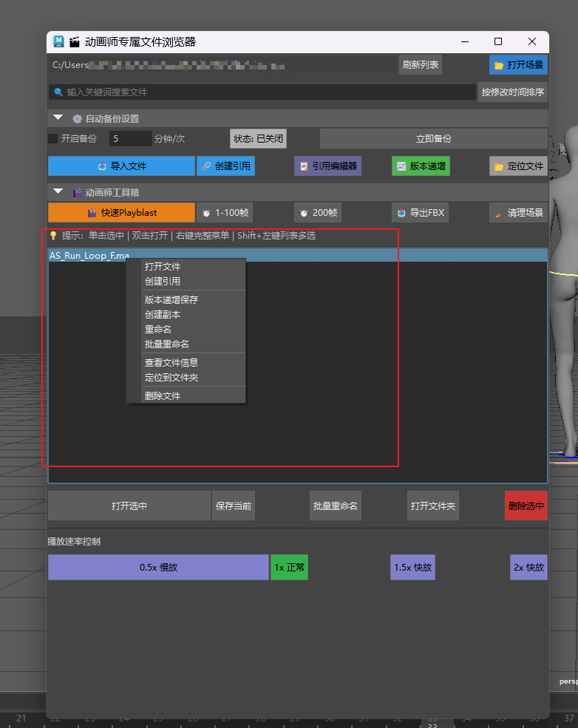This screenshot has width=578, height=728.
Task: Collapse the 动画师工具箱 section
Action: tap(58, 192)
